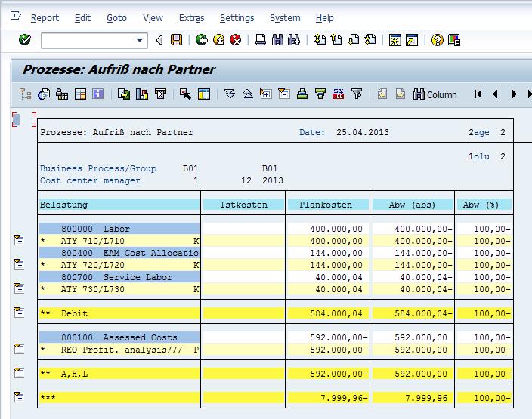Jump to first column arrow
This screenshot has height=419, width=532.
pos(478,94)
